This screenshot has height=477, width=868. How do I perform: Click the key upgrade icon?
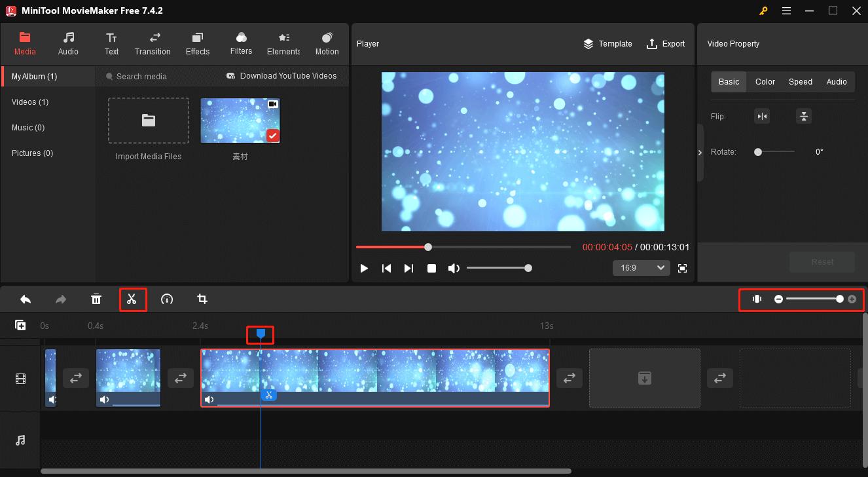(x=763, y=11)
